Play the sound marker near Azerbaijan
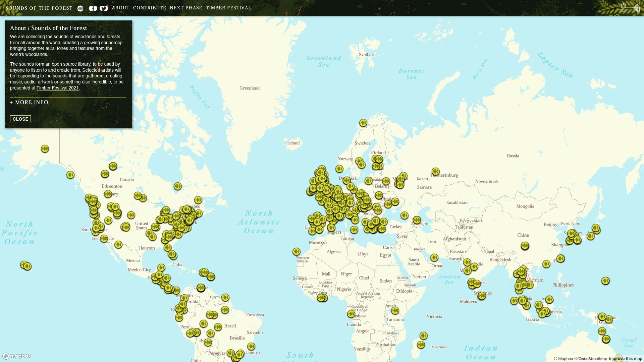This screenshot has height=362, width=644. 417,220
